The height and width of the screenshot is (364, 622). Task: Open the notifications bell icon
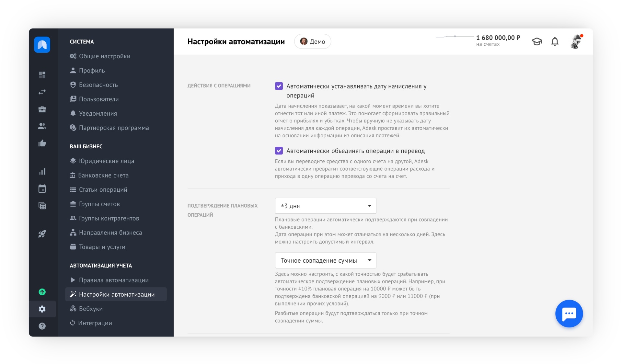(555, 41)
